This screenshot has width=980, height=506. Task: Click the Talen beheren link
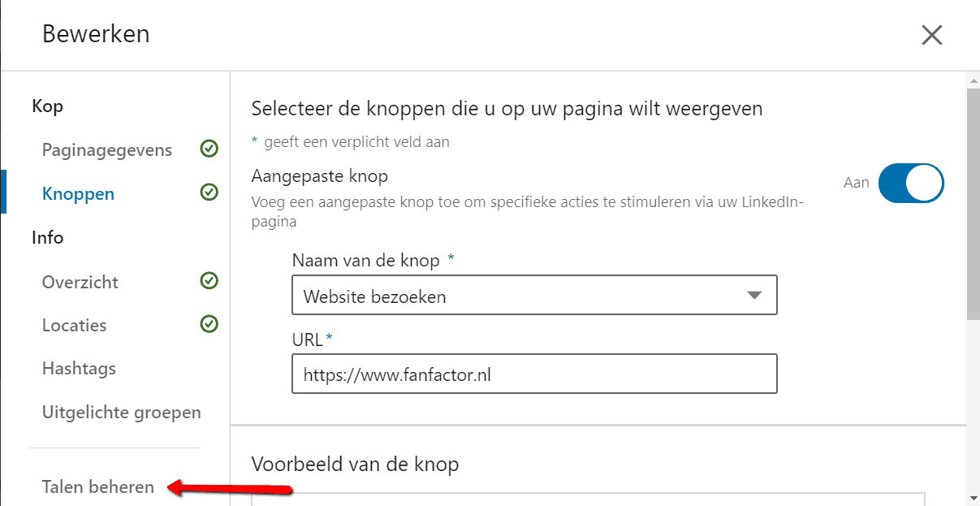coord(98,487)
